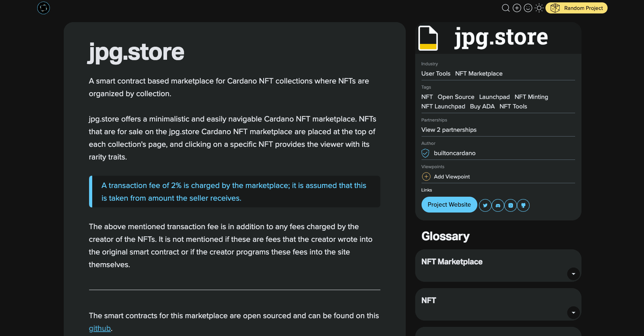Open the builtoncardano author profile
This screenshot has height=336, width=644.
tap(454, 153)
